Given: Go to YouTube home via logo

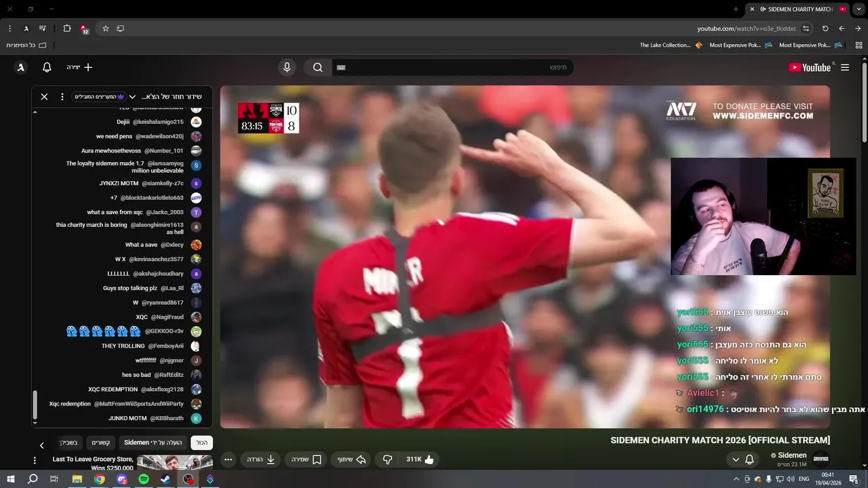Looking at the screenshot, I should point(810,67).
